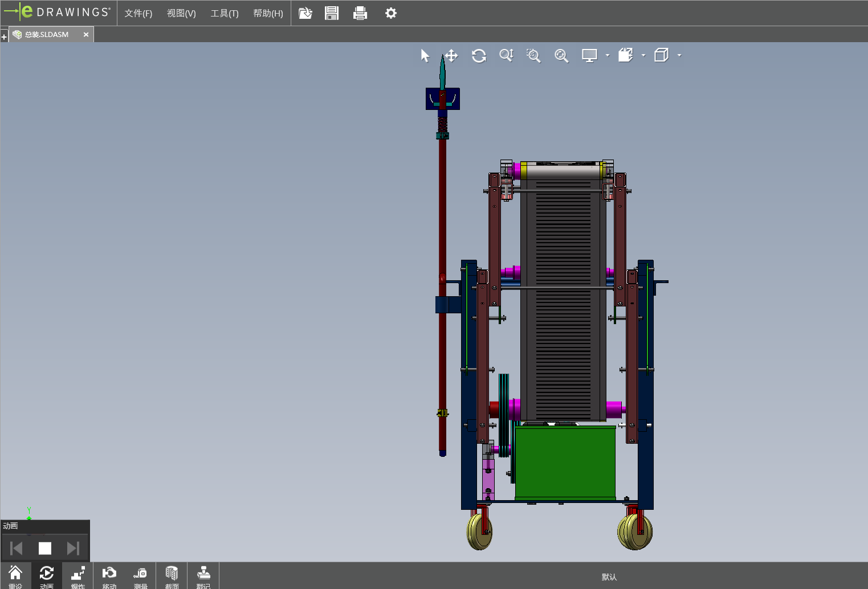Pick the Zoom to Area tool
Viewport: 868px width, 589px height.
point(533,55)
